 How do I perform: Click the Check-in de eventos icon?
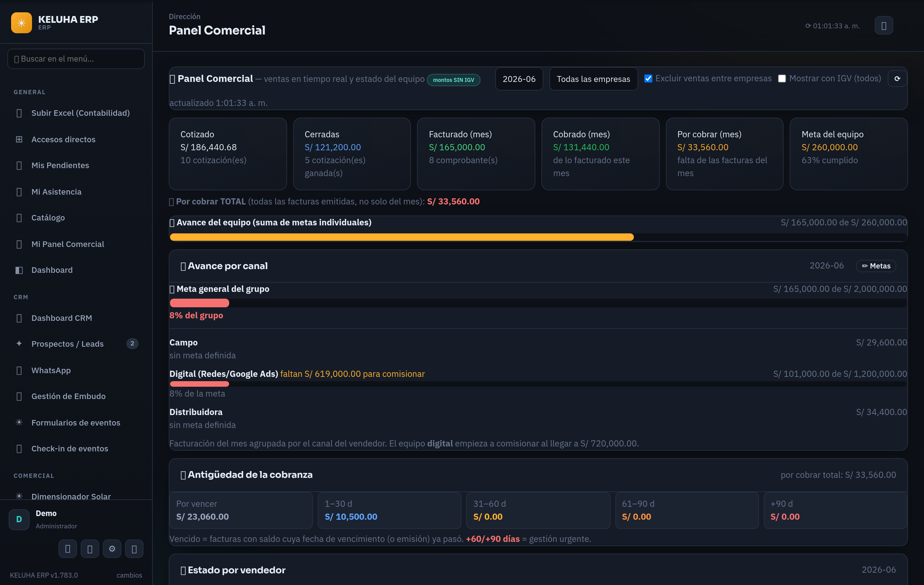[x=19, y=448]
